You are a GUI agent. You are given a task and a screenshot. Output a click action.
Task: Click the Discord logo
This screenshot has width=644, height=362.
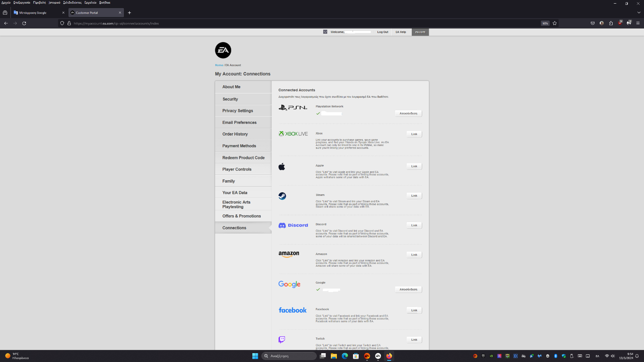coord(293,225)
